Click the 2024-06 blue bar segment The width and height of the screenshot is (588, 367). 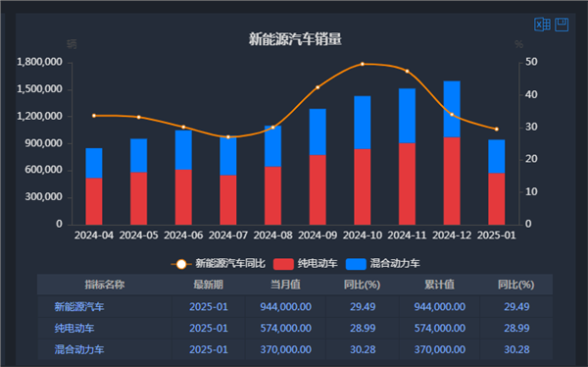183,150
